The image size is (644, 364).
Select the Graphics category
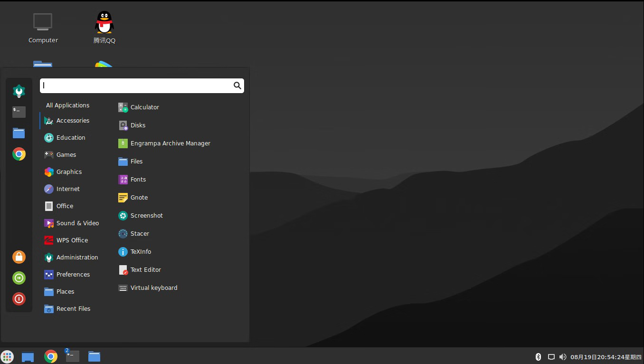click(x=69, y=172)
